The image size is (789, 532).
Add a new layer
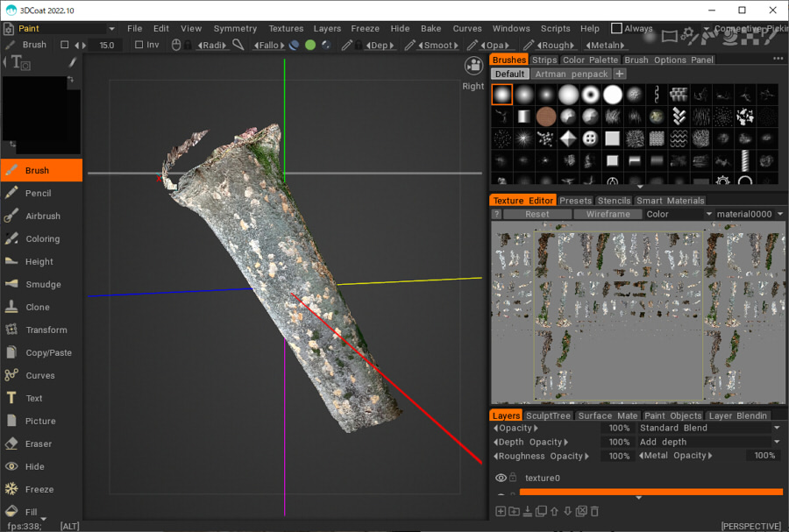pyautogui.click(x=501, y=511)
